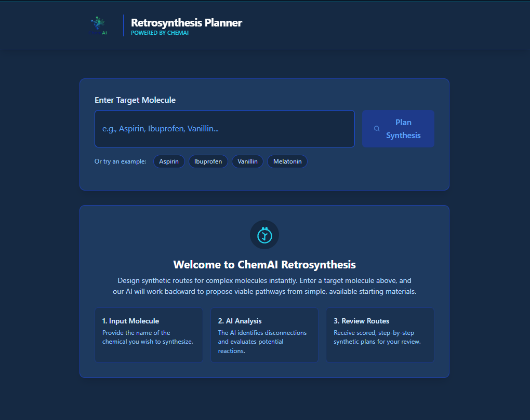Select the 3. Review Routes card
The width and height of the screenshot is (530, 420).
coord(380,335)
